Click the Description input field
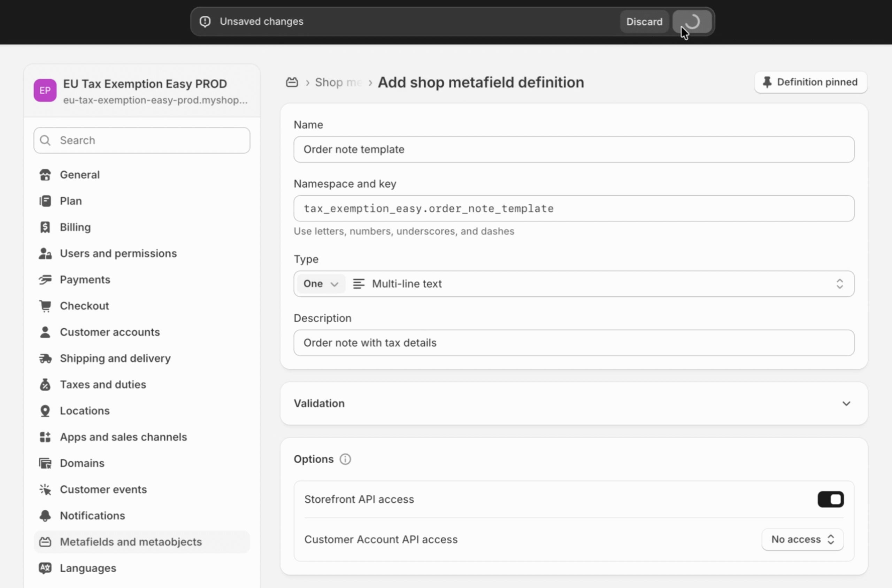892x588 pixels. click(x=574, y=343)
